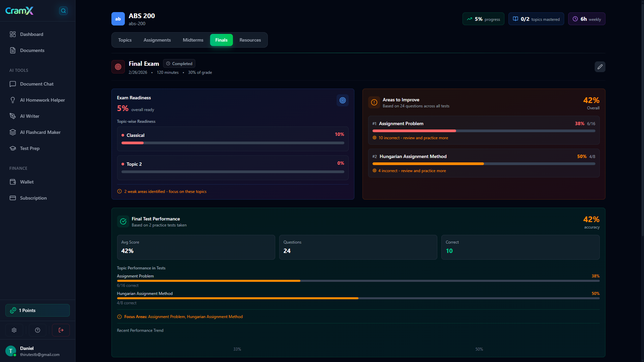Click the email thirutestb@gmail.com
Viewport: 644px width, 362px height.
[40, 355]
